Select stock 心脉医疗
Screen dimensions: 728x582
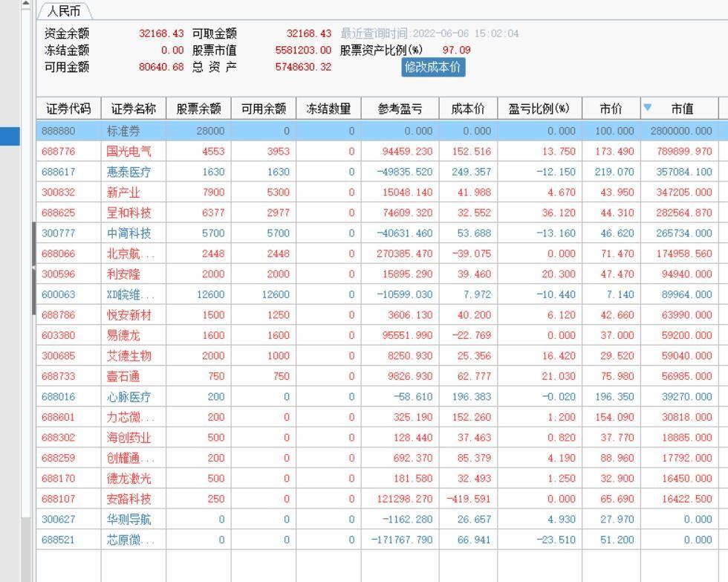[x=129, y=397]
